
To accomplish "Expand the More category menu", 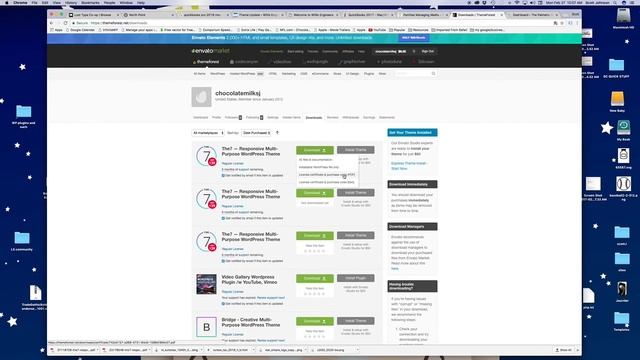I will (382, 73).
